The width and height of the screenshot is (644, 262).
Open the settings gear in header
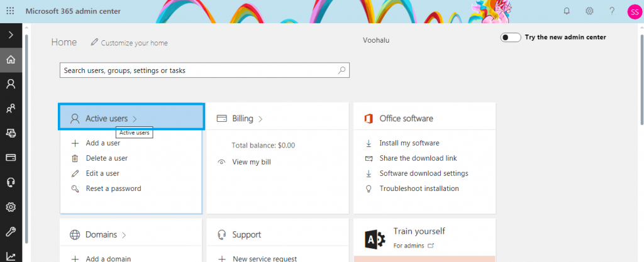589,11
